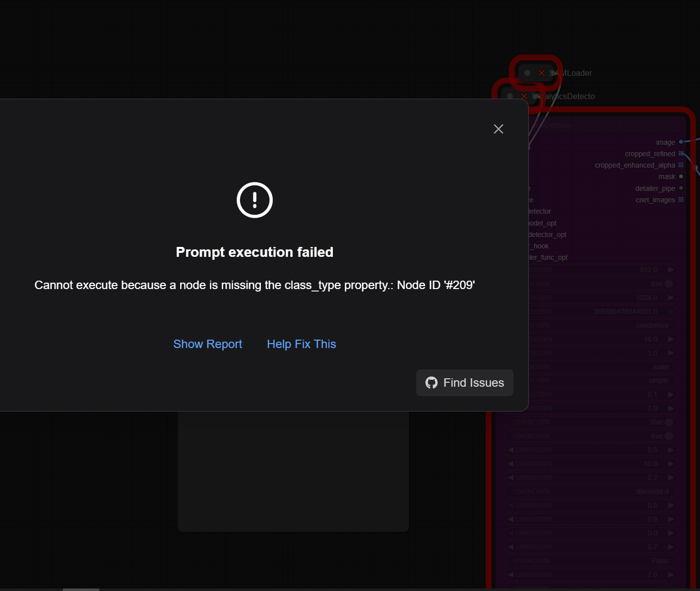Increase the 0.5 value with its right arrow
Screen dimensions: 700x591
coord(671,450)
